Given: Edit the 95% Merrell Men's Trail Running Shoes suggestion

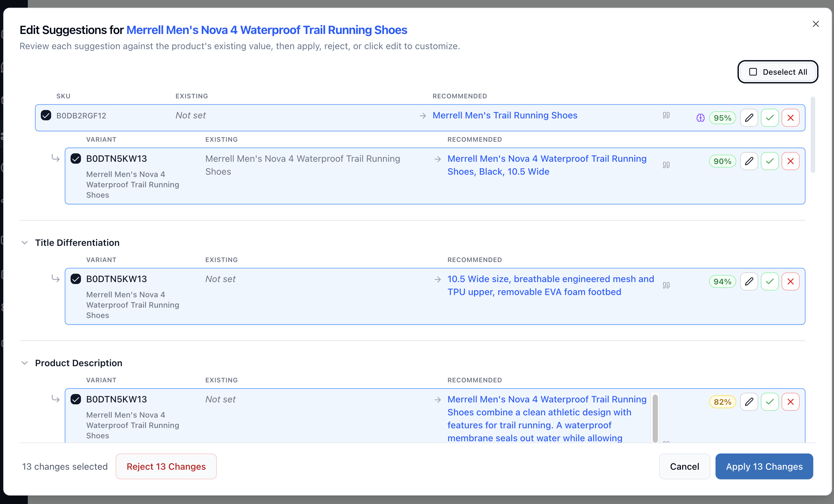Looking at the screenshot, I should click(749, 118).
